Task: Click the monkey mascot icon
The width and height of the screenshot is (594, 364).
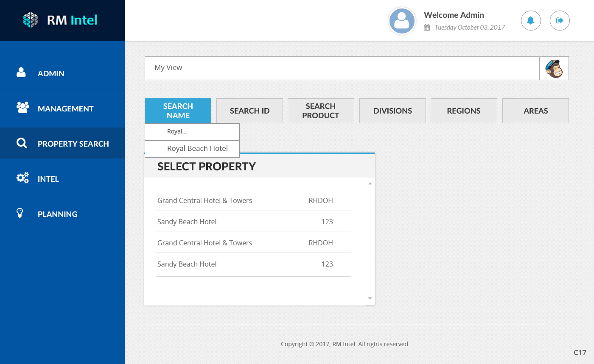Action: [x=554, y=68]
